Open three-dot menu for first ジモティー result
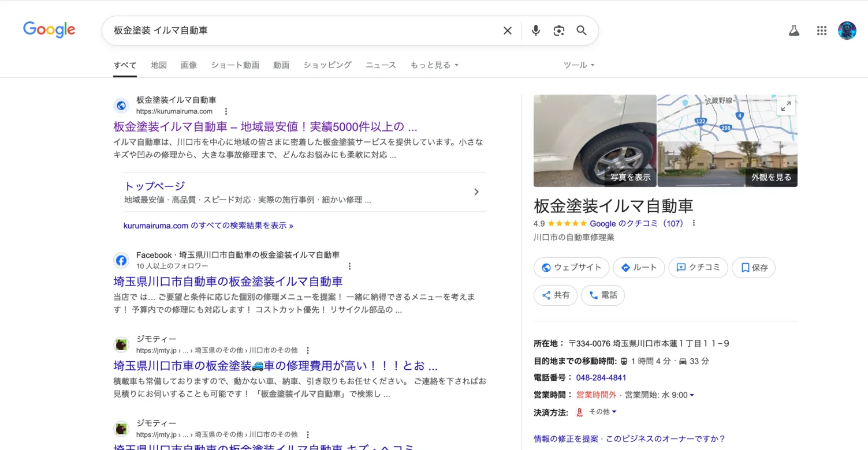868x450 pixels. (308, 350)
